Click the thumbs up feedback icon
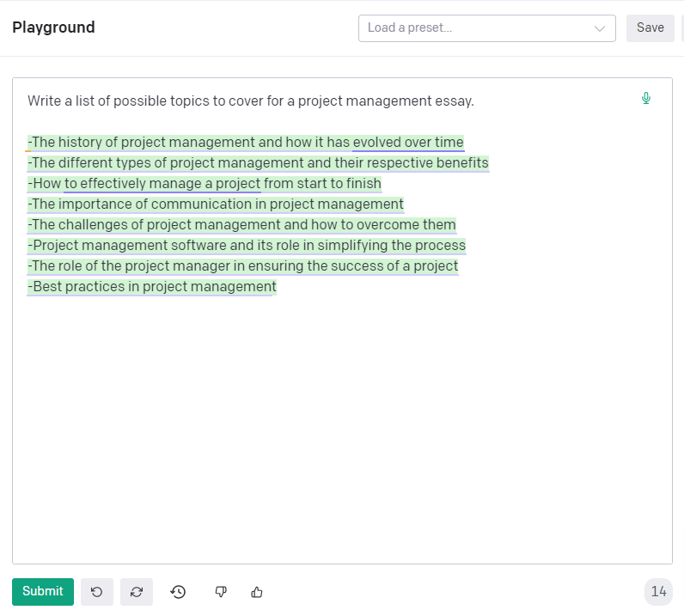Image resolution: width=684 pixels, height=616 pixels. coord(257,592)
